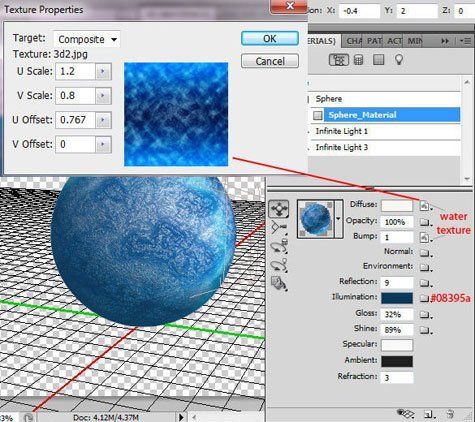Screen dimensions: 475x422
Task: Open the Illumination map folder icon
Action: [x=424, y=298]
